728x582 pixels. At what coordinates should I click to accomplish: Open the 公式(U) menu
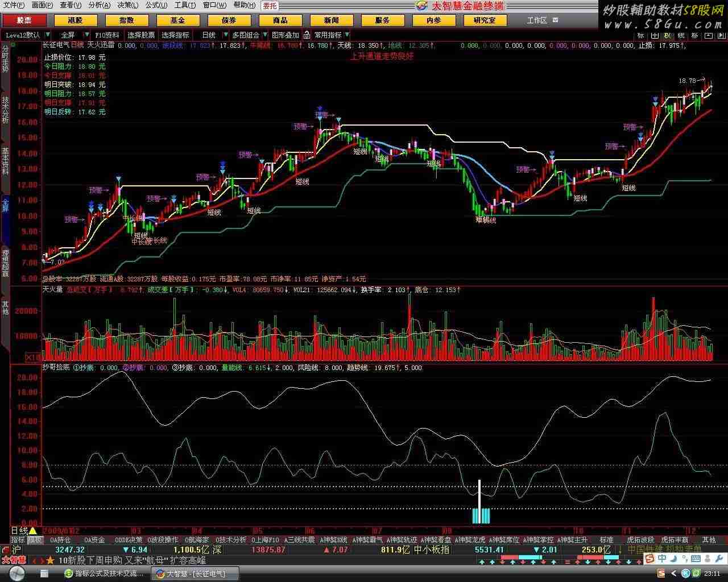click(156, 5)
